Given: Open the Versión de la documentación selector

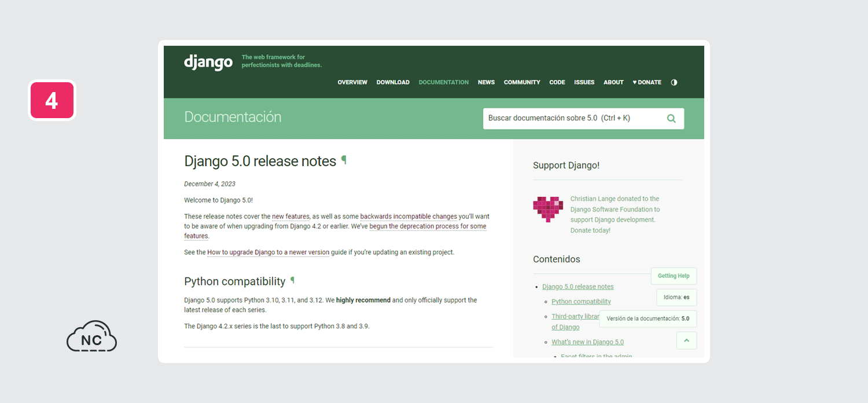Looking at the screenshot, I should click(648, 318).
